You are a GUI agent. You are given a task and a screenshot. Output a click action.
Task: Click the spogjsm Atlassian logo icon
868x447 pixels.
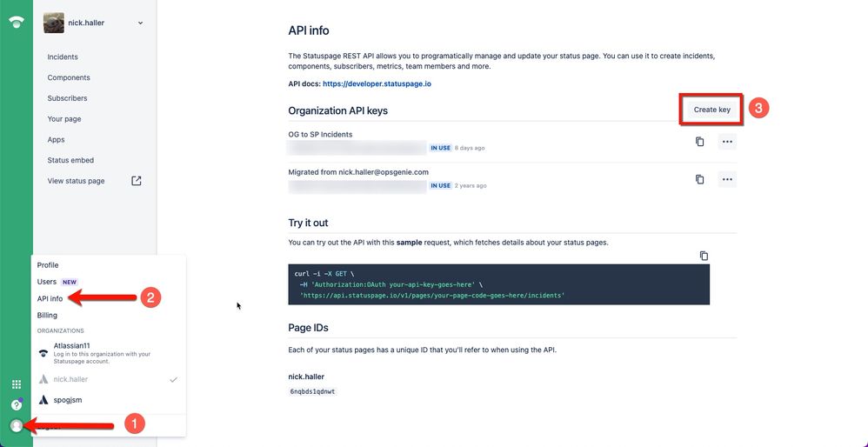click(43, 399)
